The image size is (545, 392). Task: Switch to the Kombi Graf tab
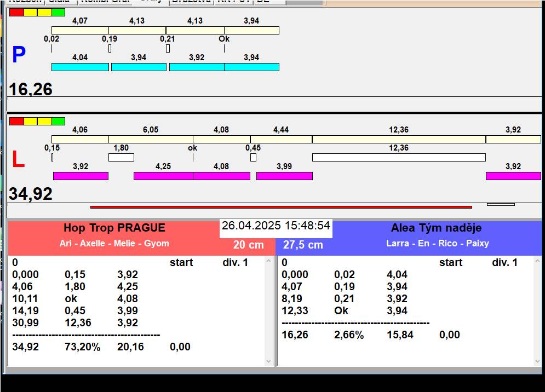(105, 2)
